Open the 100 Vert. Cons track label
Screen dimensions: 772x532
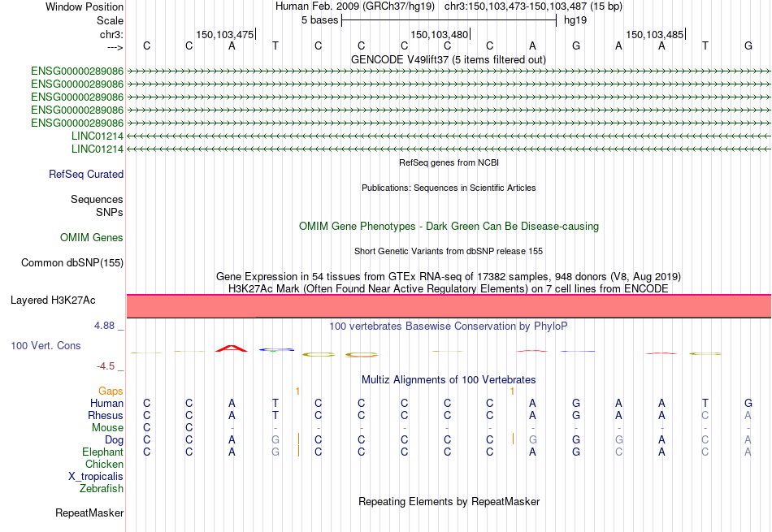pos(46,345)
